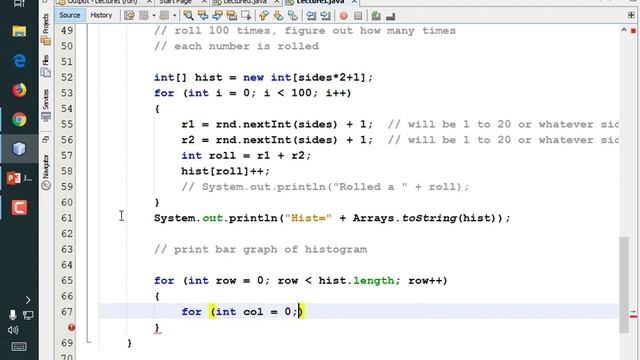Switch to the Source view button
This screenshot has width=640, height=360.
[69, 16]
